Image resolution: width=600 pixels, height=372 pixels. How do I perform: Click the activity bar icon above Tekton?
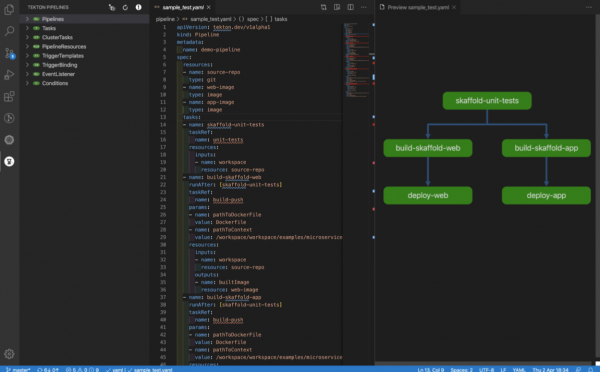click(9, 140)
